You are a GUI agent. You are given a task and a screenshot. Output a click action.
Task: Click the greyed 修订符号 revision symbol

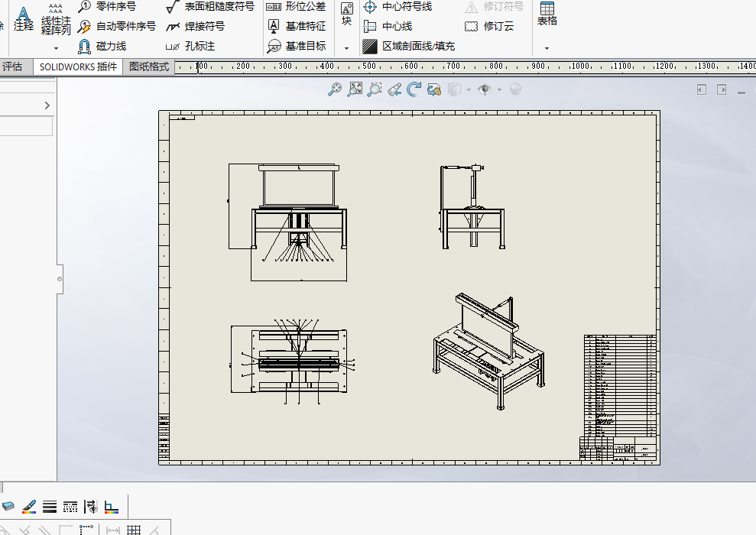495,7
